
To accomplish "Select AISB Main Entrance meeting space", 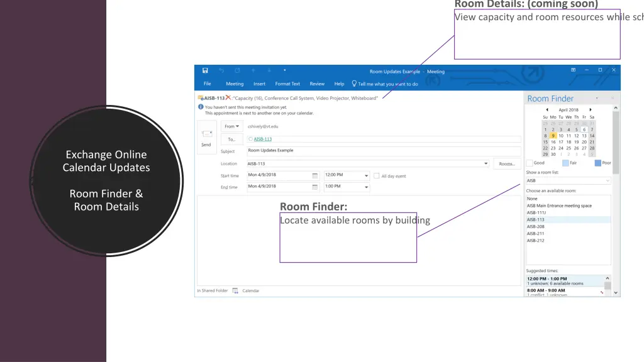I will [x=568, y=206].
